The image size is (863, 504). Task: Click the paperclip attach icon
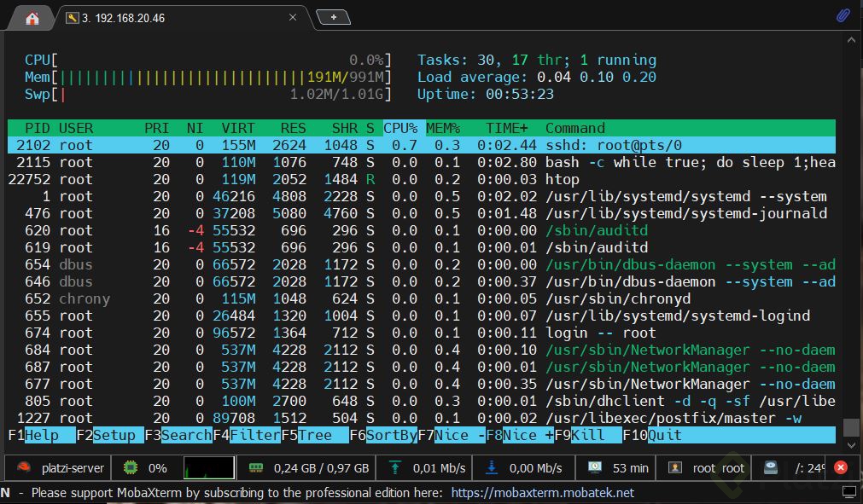click(x=843, y=15)
